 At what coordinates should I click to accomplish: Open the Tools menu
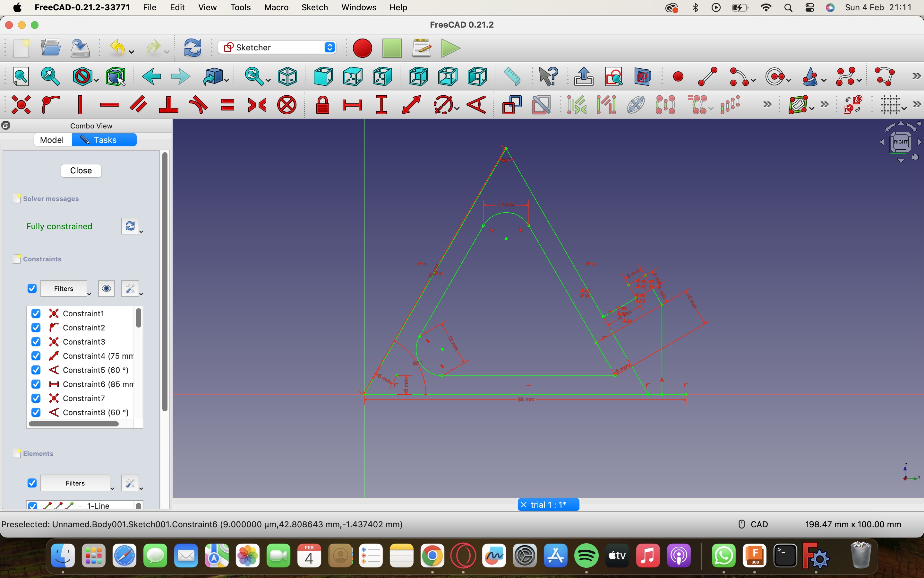click(x=240, y=7)
